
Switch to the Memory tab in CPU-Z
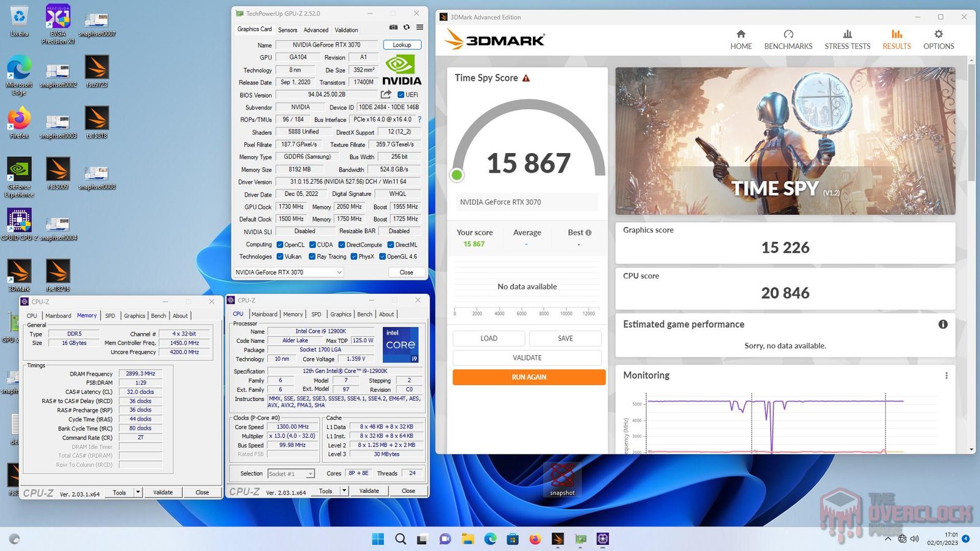87,315
